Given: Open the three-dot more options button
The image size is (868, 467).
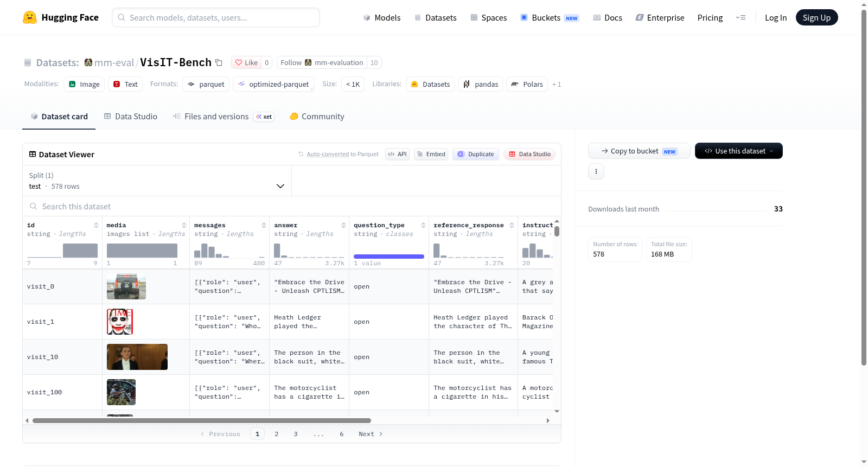Looking at the screenshot, I should point(596,171).
